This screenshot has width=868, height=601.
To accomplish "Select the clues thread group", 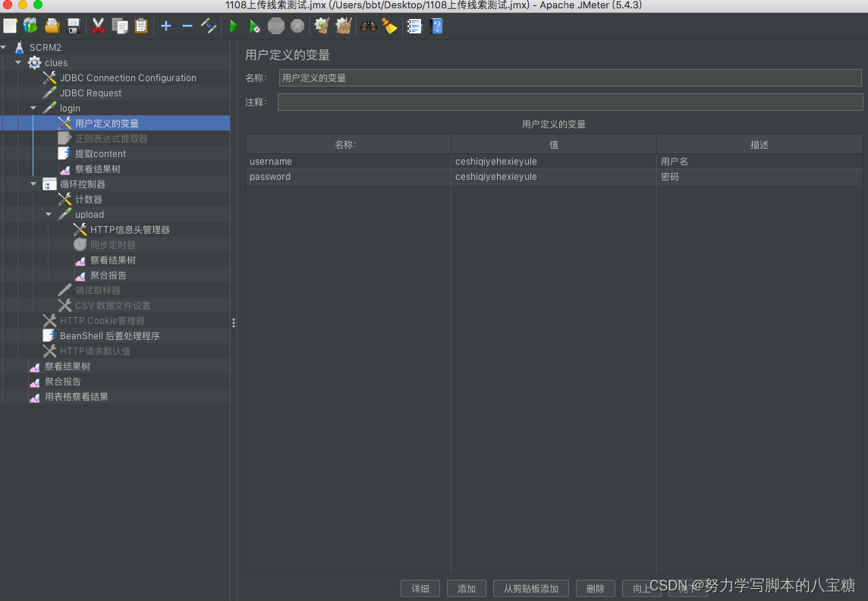I will pos(56,62).
